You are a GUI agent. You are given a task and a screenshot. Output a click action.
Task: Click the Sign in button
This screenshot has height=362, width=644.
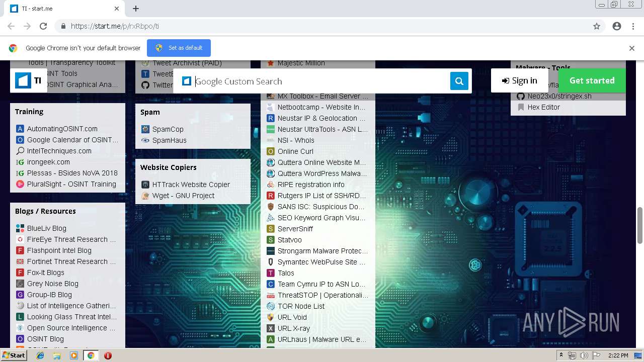(x=519, y=80)
